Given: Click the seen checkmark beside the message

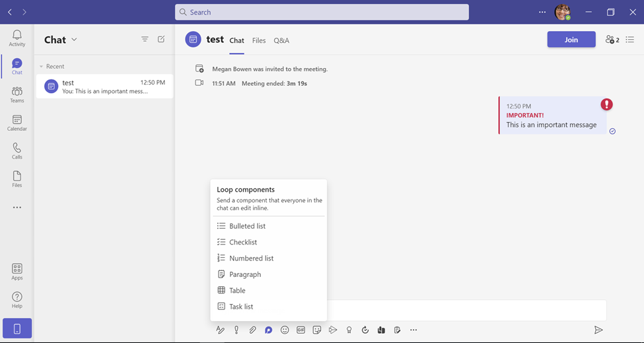Looking at the screenshot, I should (x=612, y=131).
